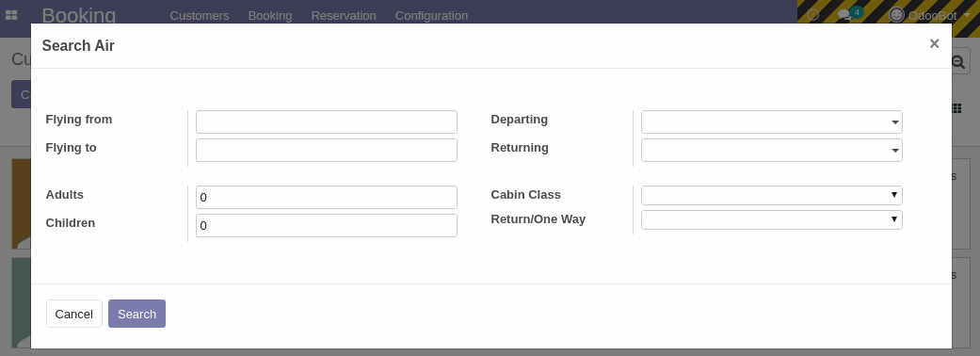Focus the Flying from field
980x356 pixels.
[327, 122]
